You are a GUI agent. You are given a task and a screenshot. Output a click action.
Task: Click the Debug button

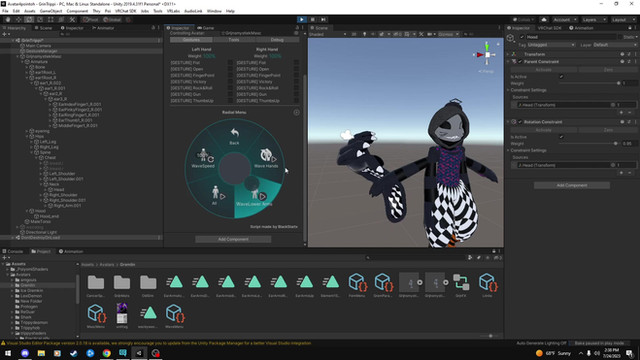click(x=277, y=40)
